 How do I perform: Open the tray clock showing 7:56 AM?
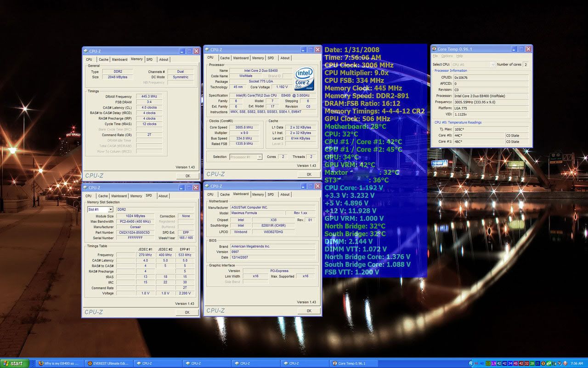pos(577,363)
